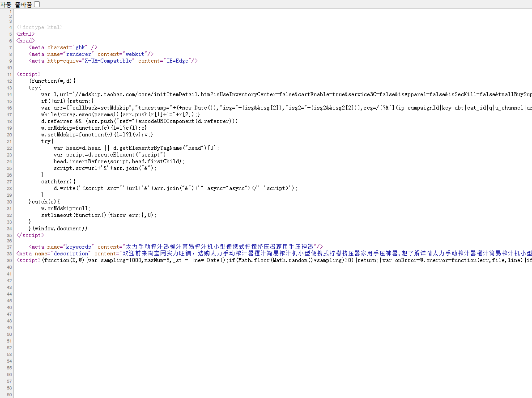532x398 pixels.
Task: Click the d.referrer encodeURIComponent line
Action: [141, 121]
